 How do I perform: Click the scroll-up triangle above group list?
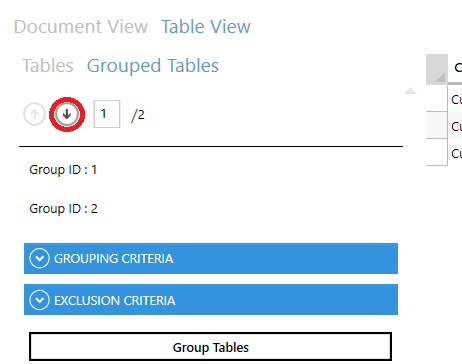[410, 91]
